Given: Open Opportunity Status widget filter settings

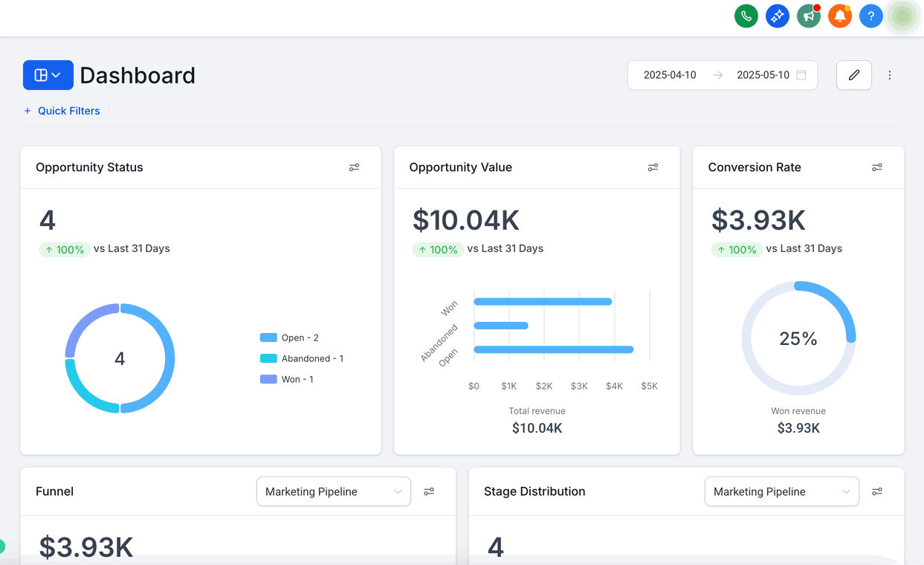Looking at the screenshot, I should (x=355, y=167).
